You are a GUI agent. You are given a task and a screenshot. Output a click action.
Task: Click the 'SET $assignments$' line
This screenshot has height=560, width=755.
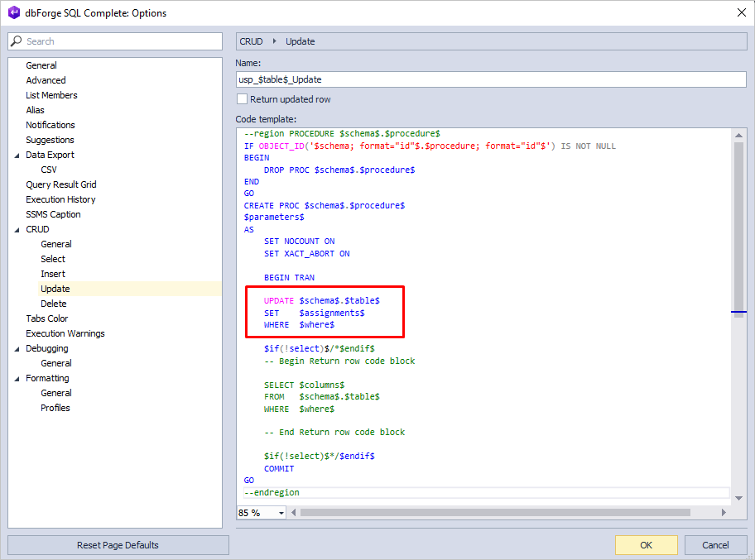314,314
